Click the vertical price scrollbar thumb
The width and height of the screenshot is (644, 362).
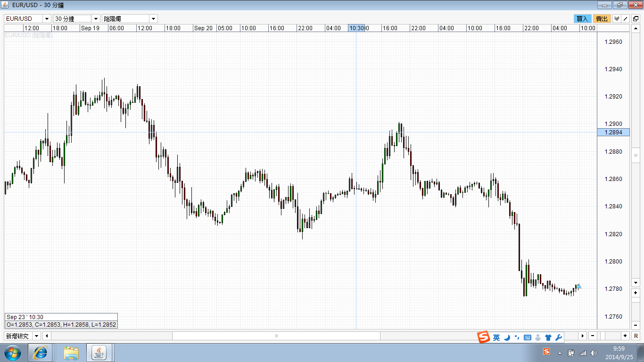tap(636, 155)
